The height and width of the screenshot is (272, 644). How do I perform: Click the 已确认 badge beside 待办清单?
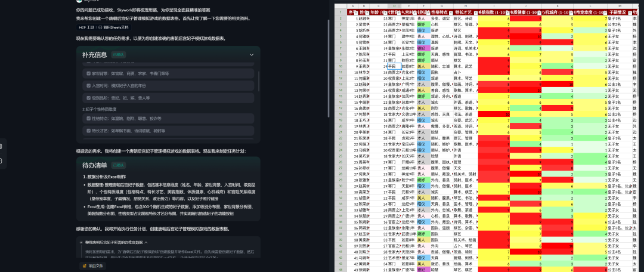tap(118, 165)
